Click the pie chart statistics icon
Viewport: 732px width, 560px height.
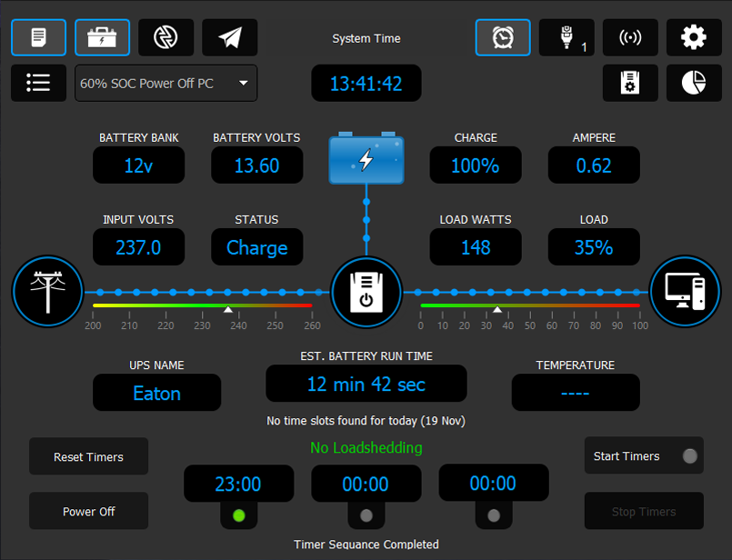click(x=694, y=83)
